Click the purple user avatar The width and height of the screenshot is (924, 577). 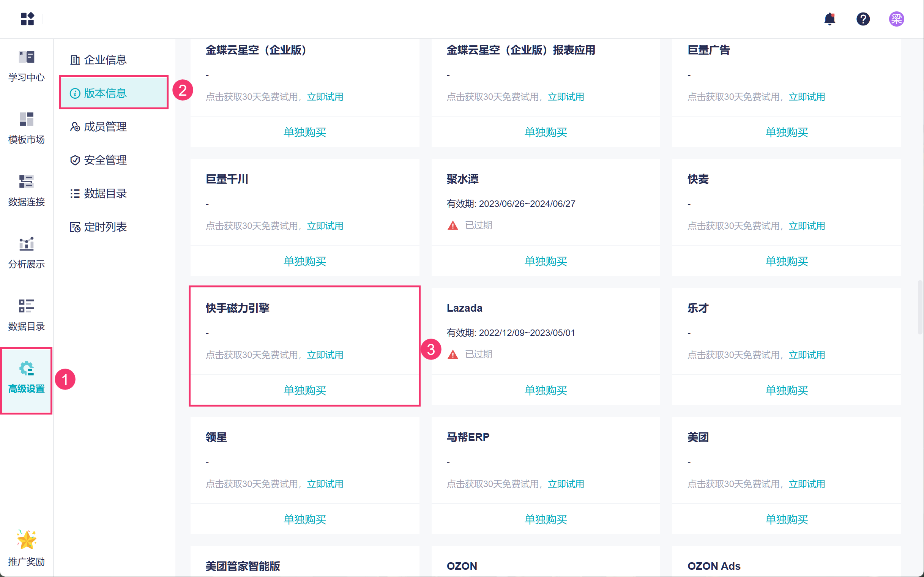tap(896, 19)
